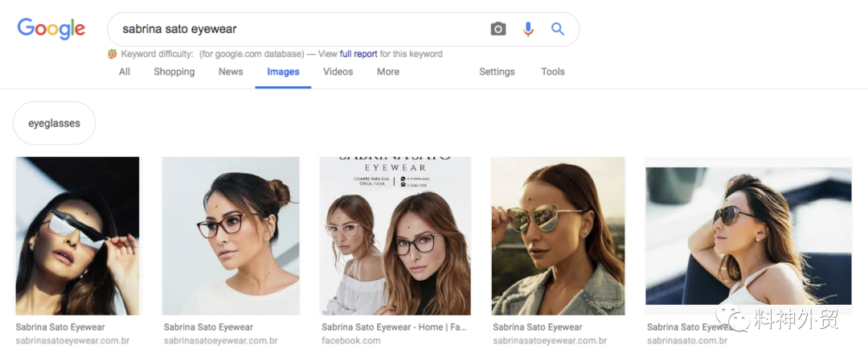The width and height of the screenshot is (868, 358).
Task: Open thumbnail of woman in profile with sunglasses
Action: pyautogui.click(x=748, y=236)
